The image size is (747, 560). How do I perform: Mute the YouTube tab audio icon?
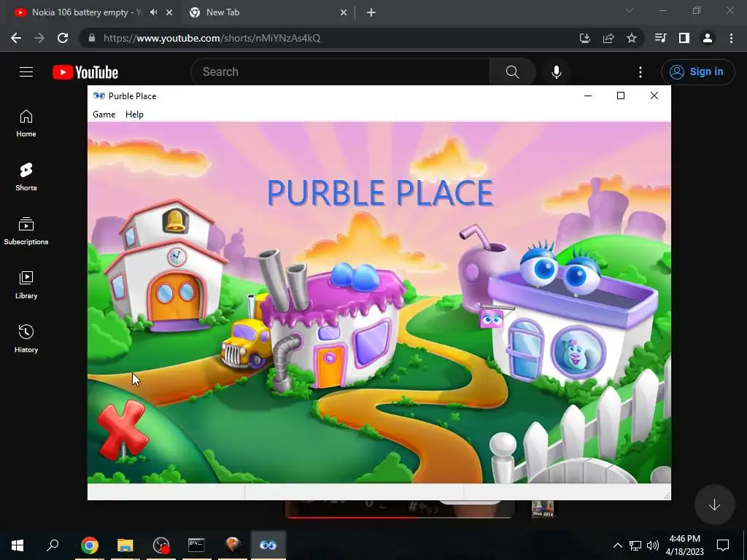[x=153, y=12]
